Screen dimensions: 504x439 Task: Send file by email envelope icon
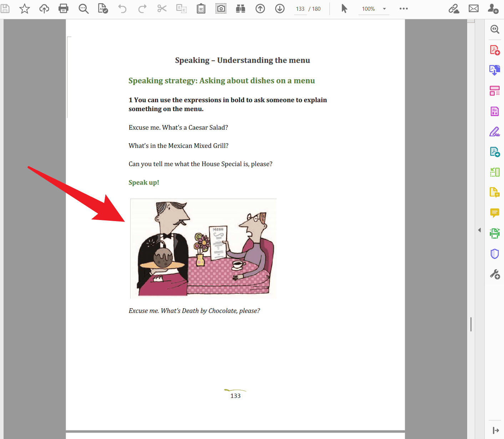(x=474, y=9)
